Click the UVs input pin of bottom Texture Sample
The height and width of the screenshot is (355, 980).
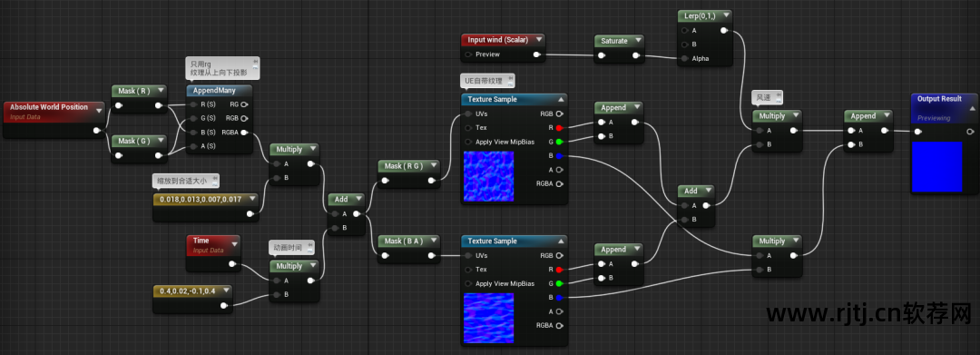[x=469, y=256]
